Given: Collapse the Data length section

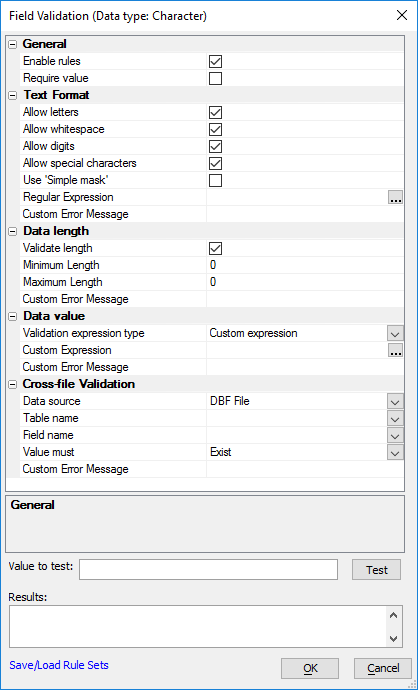Looking at the screenshot, I should (13, 231).
